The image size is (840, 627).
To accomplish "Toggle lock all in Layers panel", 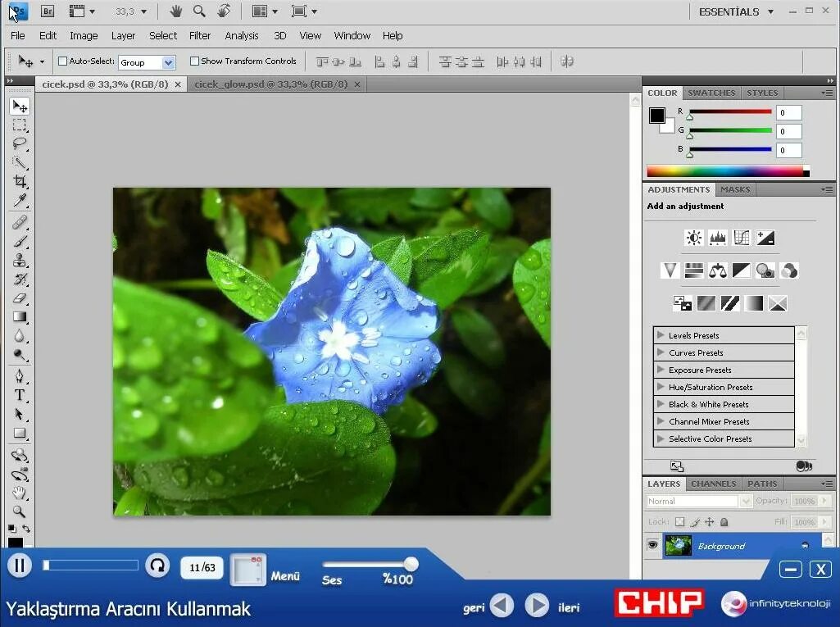I will pos(724,522).
